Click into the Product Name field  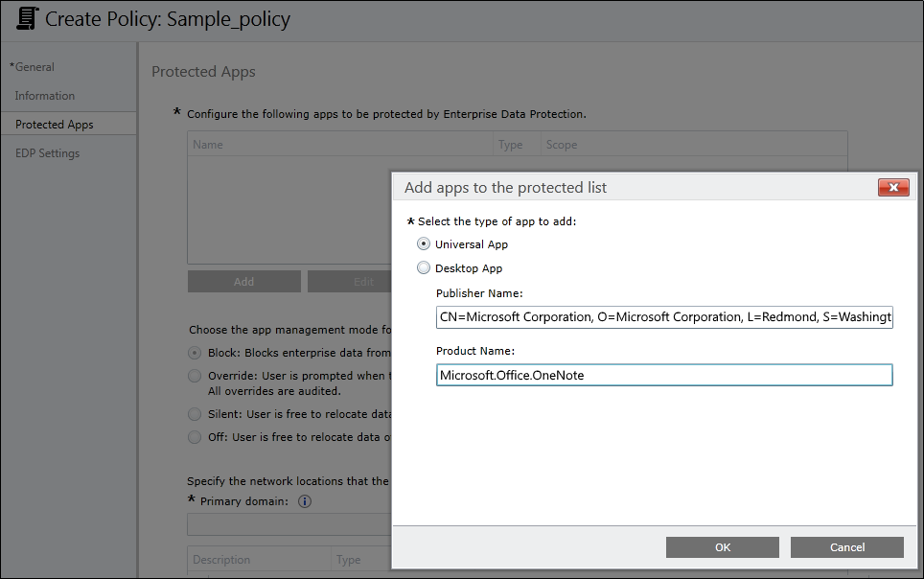663,375
